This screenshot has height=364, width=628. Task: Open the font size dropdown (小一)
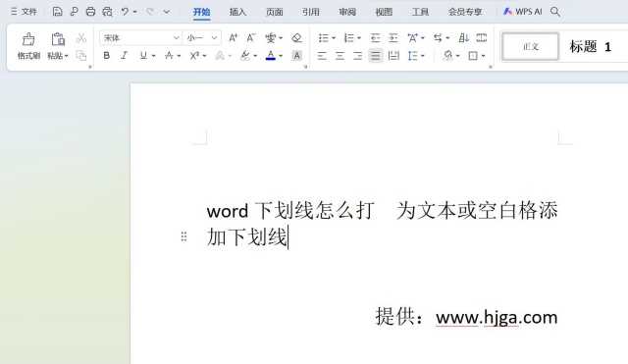(202, 38)
